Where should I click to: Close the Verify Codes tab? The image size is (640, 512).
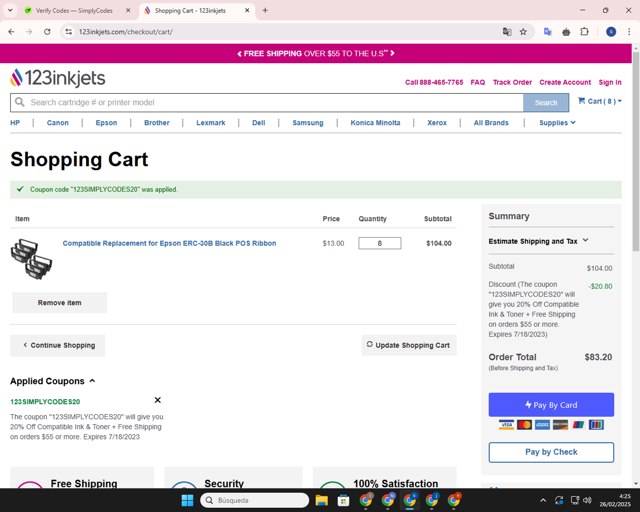click(x=128, y=11)
